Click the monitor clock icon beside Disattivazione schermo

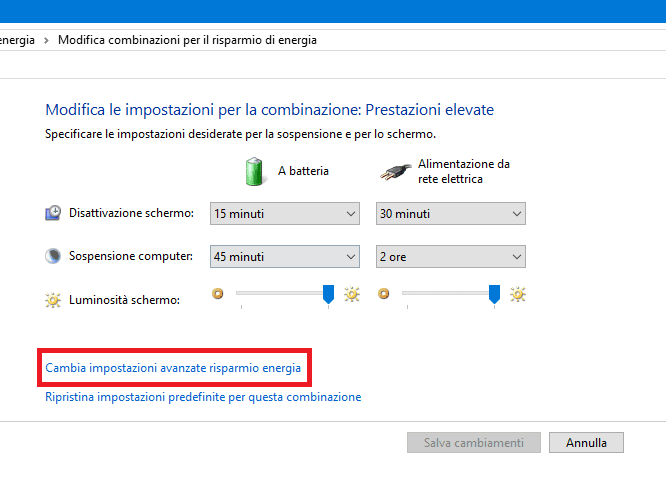53,213
